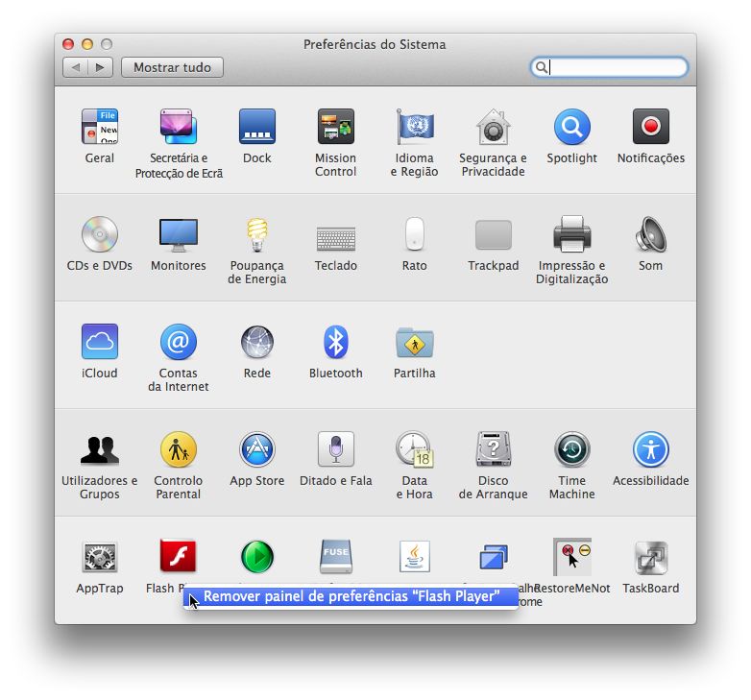Open Spotlight preferences
This screenshot has width=751, height=700.
click(571, 127)
